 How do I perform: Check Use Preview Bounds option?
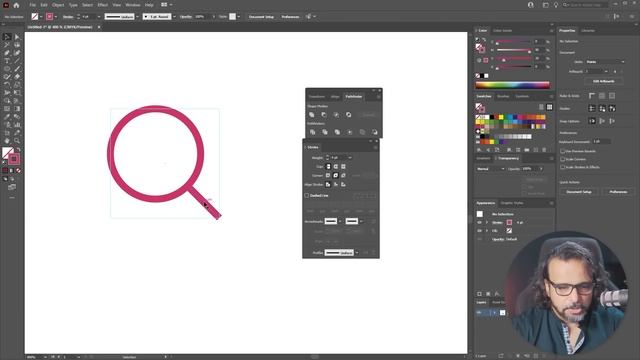(562, 151)
